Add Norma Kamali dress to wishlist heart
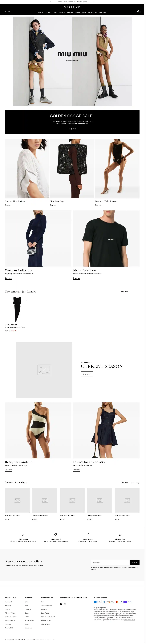 [x=27, y=299]
